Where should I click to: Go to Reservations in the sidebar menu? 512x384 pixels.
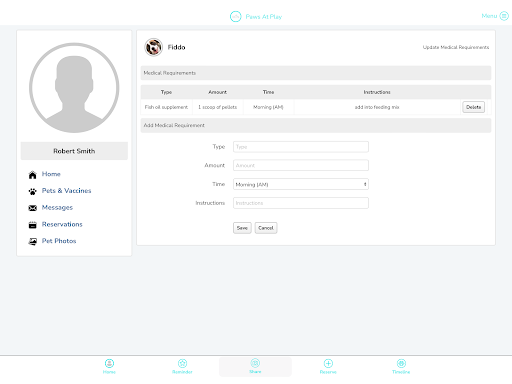pyautogui.click(x=62, y=224)
